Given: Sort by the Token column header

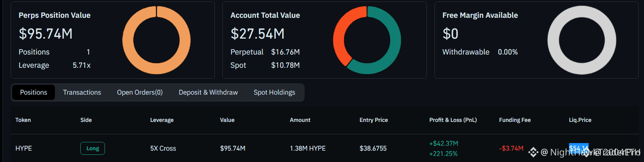Looking at the screenshot, I should (23, 120).
